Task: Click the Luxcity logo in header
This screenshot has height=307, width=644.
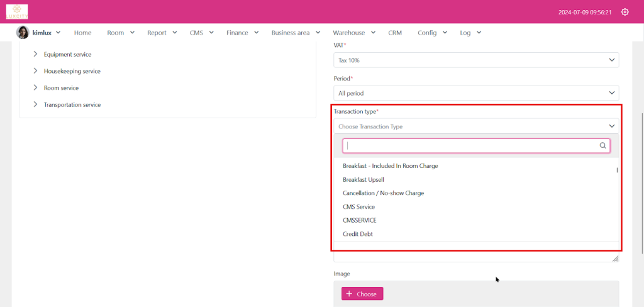Action: pyautogui.click(x=18, y=11)
